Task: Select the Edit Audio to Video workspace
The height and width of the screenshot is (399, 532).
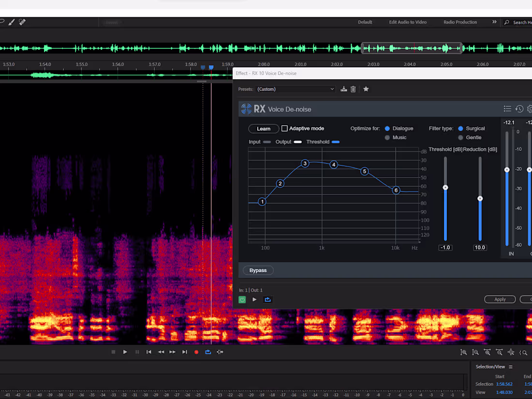Action: pyautogui.click(x=408, y=22)
